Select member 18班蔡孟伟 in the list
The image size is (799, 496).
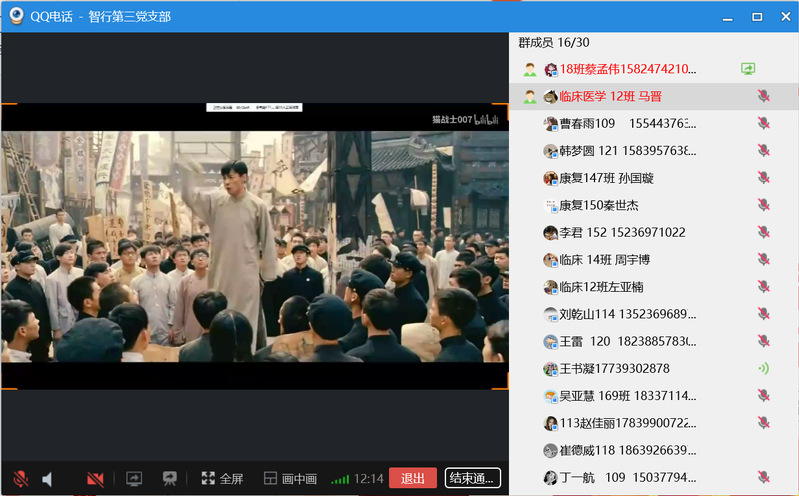654,69
